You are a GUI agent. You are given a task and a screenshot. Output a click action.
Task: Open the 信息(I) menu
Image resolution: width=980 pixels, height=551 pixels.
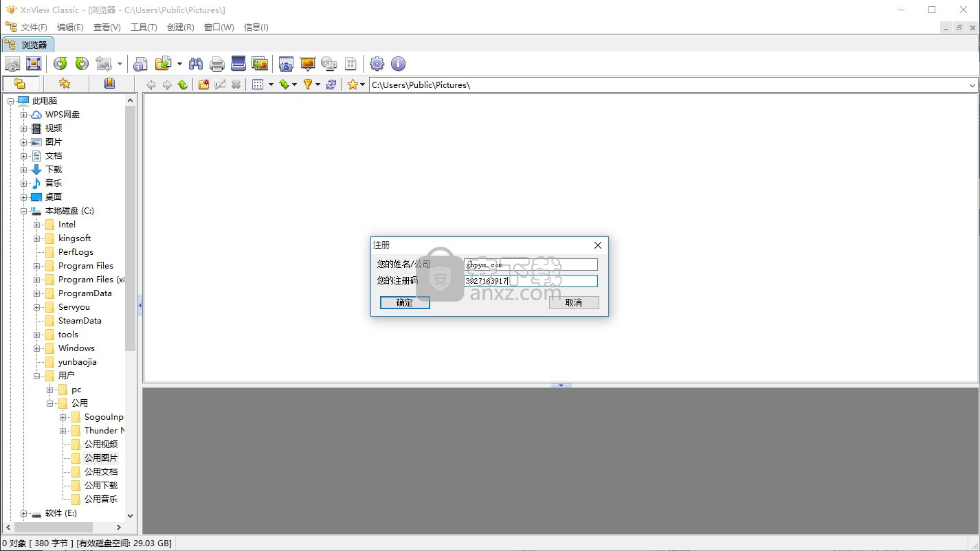point(256,27)
